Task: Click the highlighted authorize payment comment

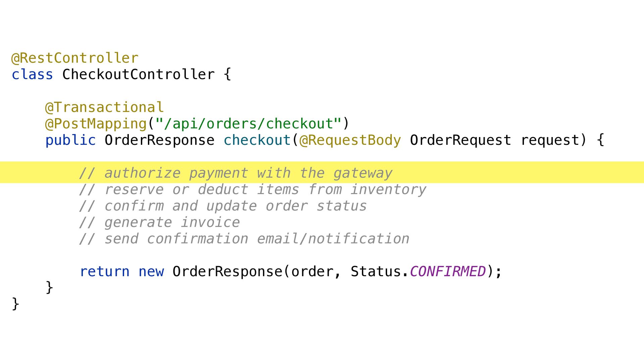Action: click(x=236, y=173)
